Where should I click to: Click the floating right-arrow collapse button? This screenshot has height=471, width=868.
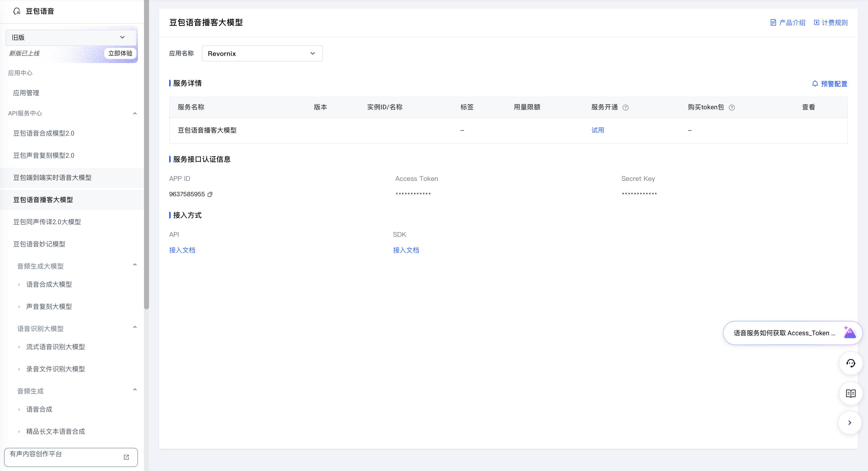click(x=849, y=422)
